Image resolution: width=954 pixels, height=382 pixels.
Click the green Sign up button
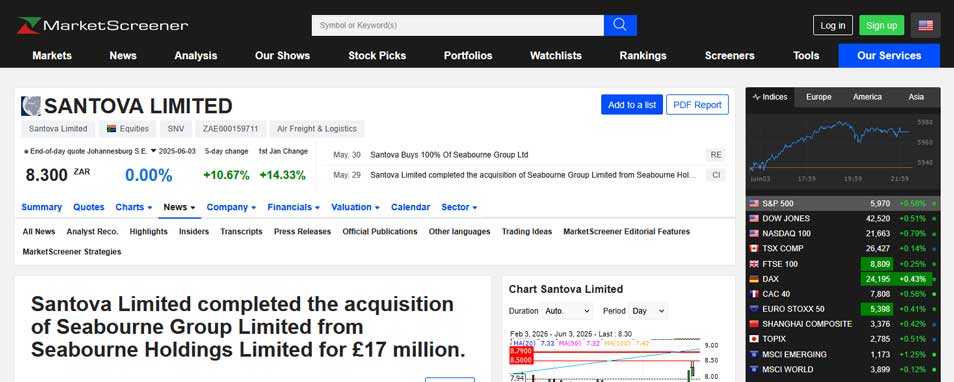click(x=882, y=25)
